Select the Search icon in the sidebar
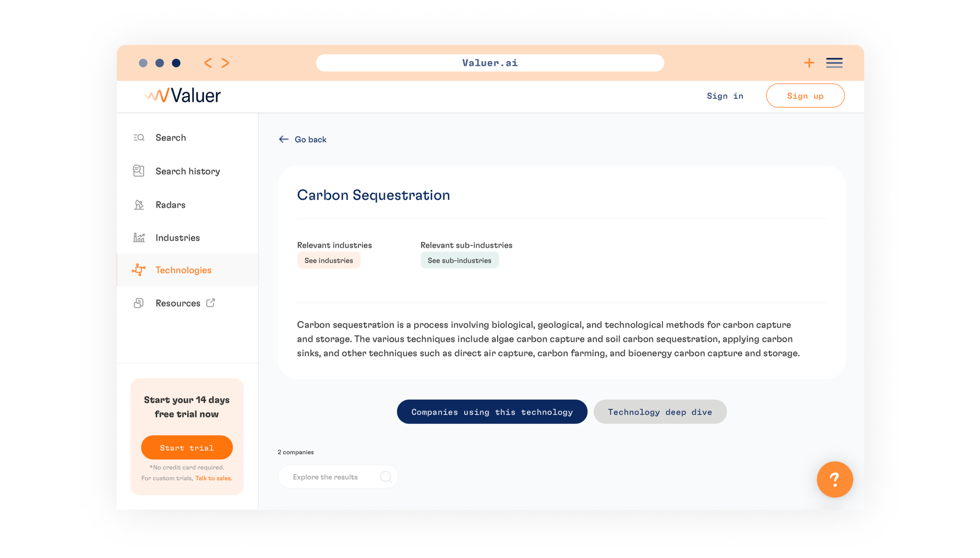 click(x=139, y=137)
